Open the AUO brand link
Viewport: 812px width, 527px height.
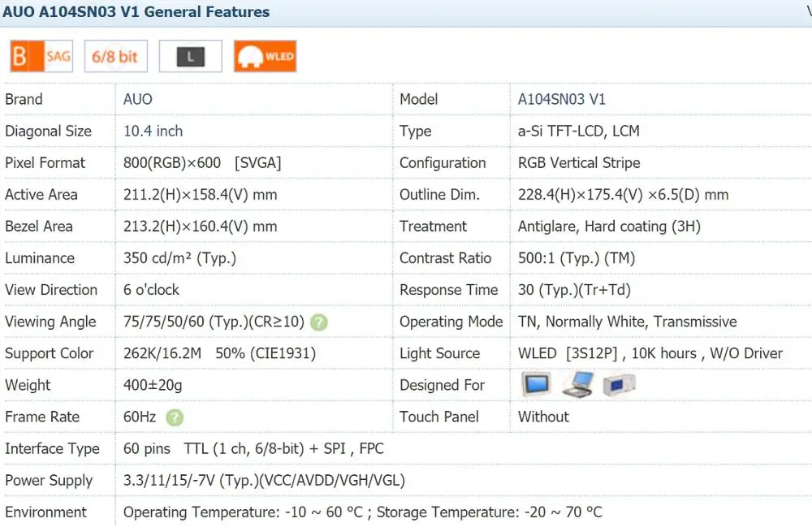138,99
